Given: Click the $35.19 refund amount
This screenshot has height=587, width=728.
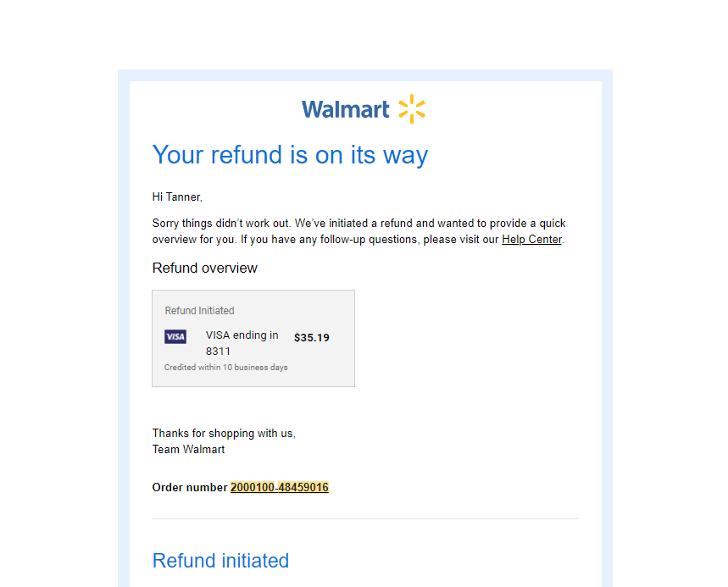Looking at the screenshot, I should click(x=312, y=337).
